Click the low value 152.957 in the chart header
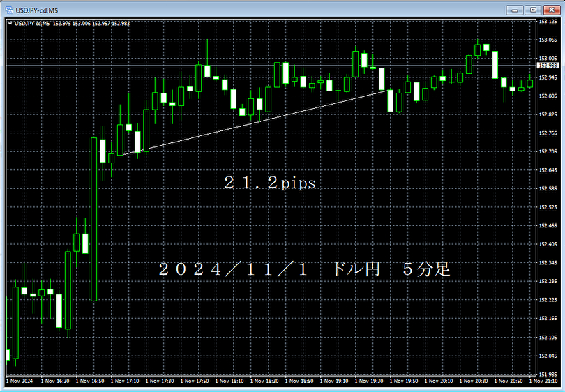Viewport: 565px width, 392px height. [101, 24]
